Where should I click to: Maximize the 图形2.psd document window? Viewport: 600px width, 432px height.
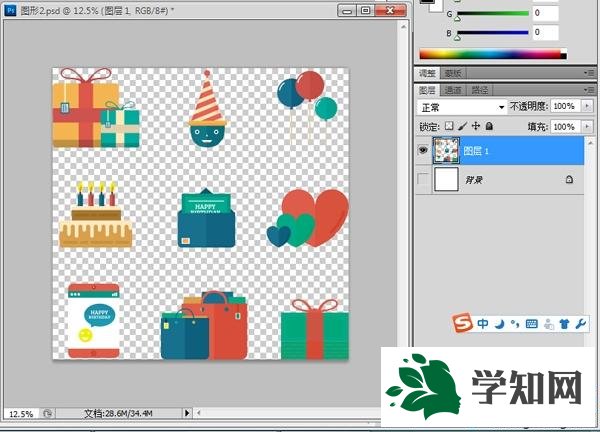[366, 10]
